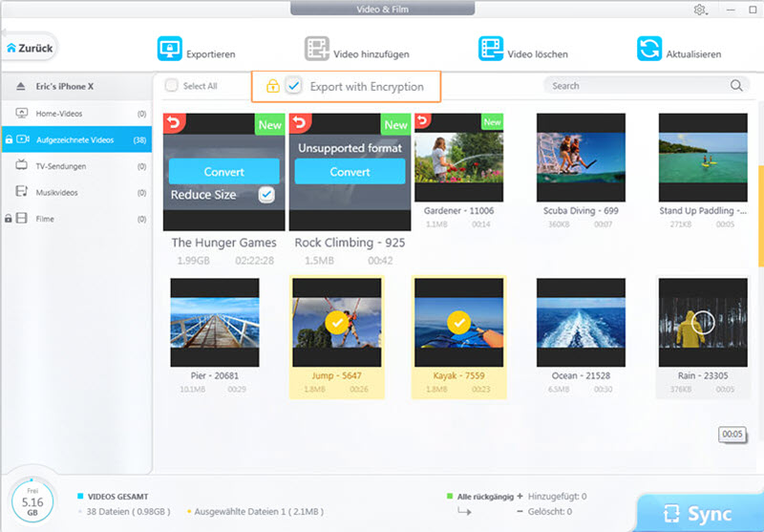This screenshot has height=532, width=764.
Task: Select Musikvideos in sidebar
Action: [57, 192]
